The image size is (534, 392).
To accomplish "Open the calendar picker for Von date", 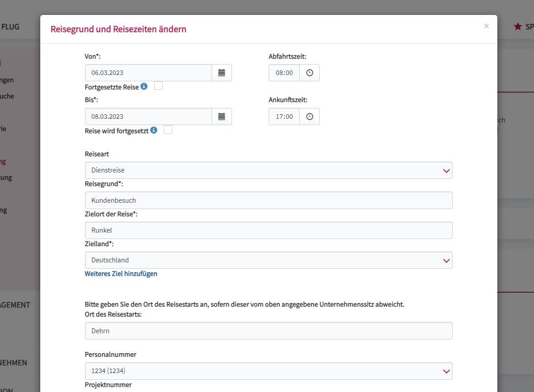I will pyautogui.click(x=222, y=73).
